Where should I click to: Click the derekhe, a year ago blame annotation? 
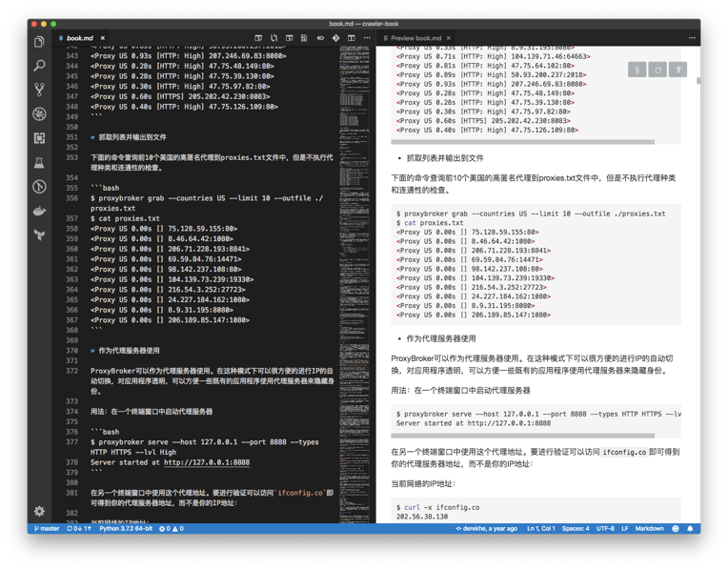click(486, 529)
